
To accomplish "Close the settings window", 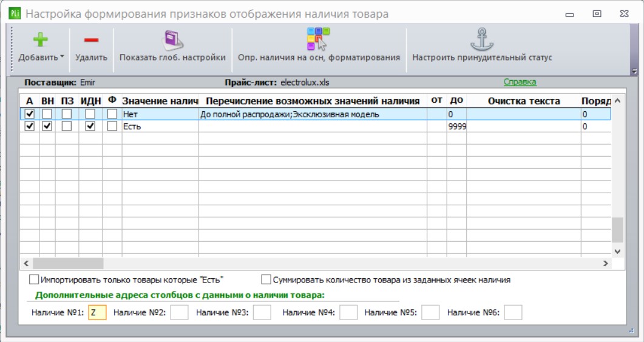I will [x=625, y=13].
